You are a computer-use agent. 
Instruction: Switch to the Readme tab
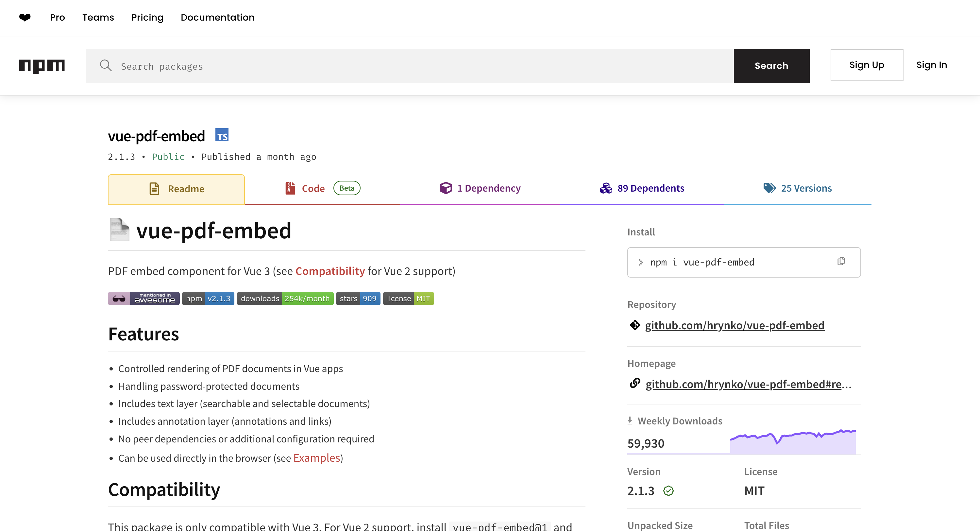(x=176, y=189)
